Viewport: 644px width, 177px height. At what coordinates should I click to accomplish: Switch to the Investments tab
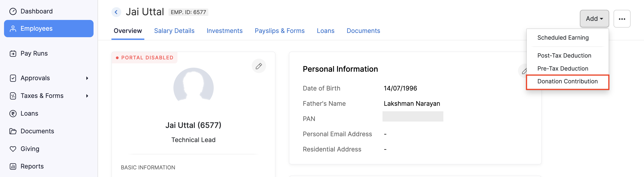224,30
